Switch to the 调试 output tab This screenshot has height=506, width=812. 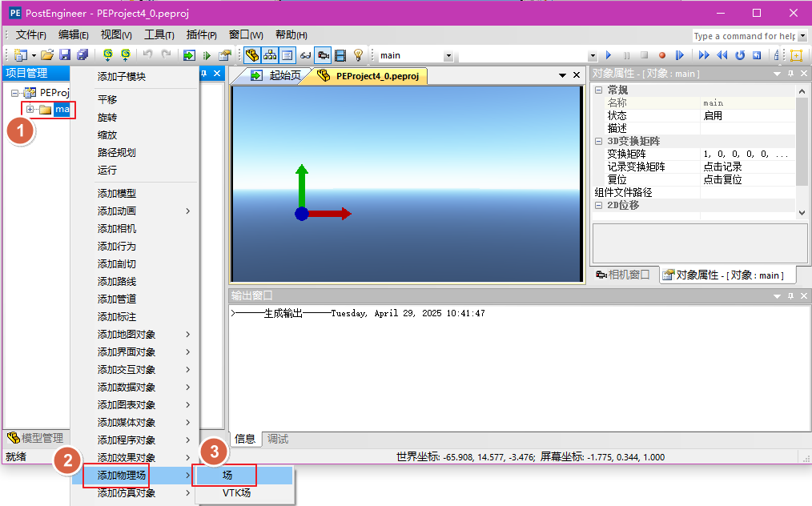click(278, 440)
